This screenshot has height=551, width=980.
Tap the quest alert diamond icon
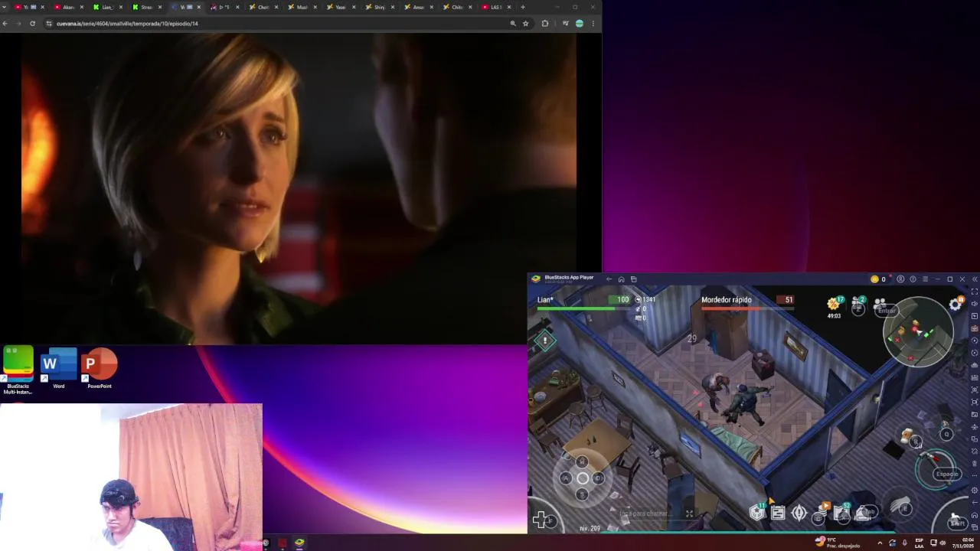(545, 341)
